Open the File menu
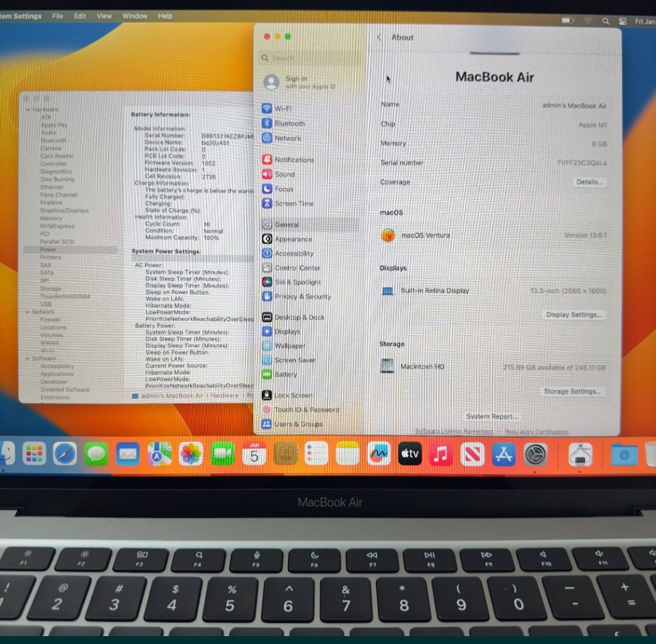The image size is (656, 644). tap(57, 16)
